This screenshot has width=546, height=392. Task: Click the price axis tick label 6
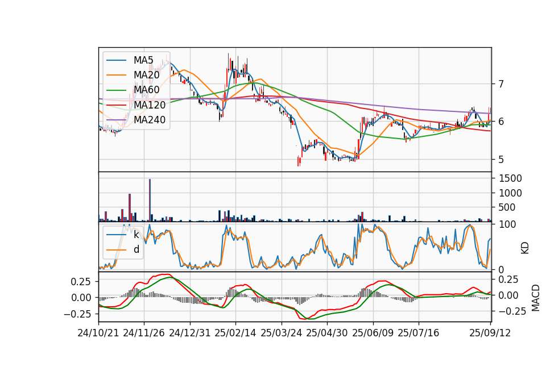[x=501, y=122]
